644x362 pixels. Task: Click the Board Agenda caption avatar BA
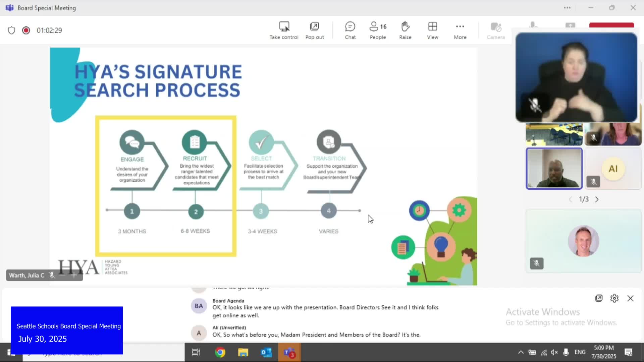199,306
